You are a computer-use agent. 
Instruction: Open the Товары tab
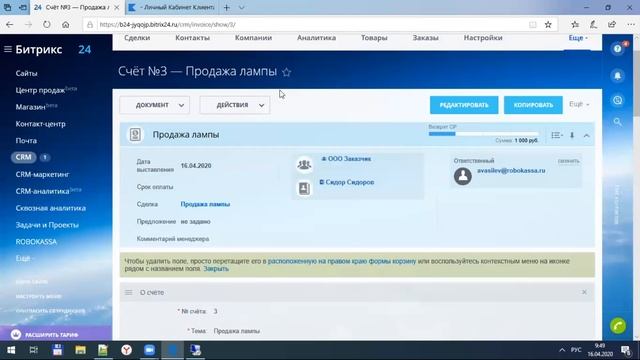click(x=374, y=38)
